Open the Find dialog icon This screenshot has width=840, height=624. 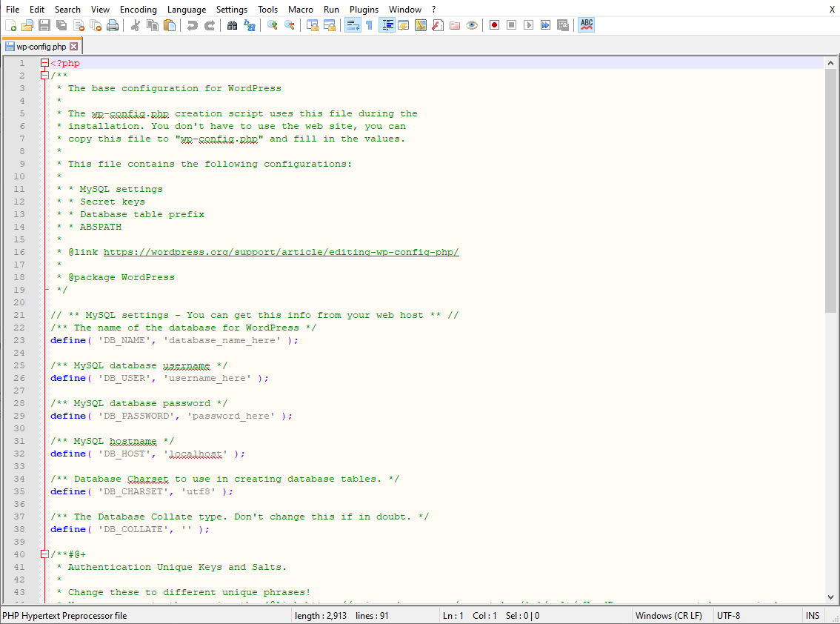coord(232,24)
